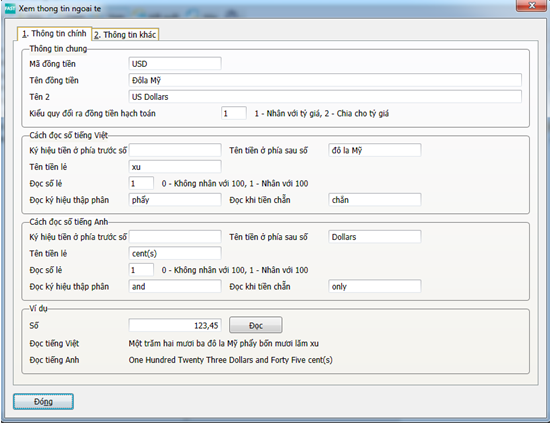Screen dimensions: 550x423
Task: Click the Đóng button at the bottom
Action: pyautogui.click(x=43, y=402)
